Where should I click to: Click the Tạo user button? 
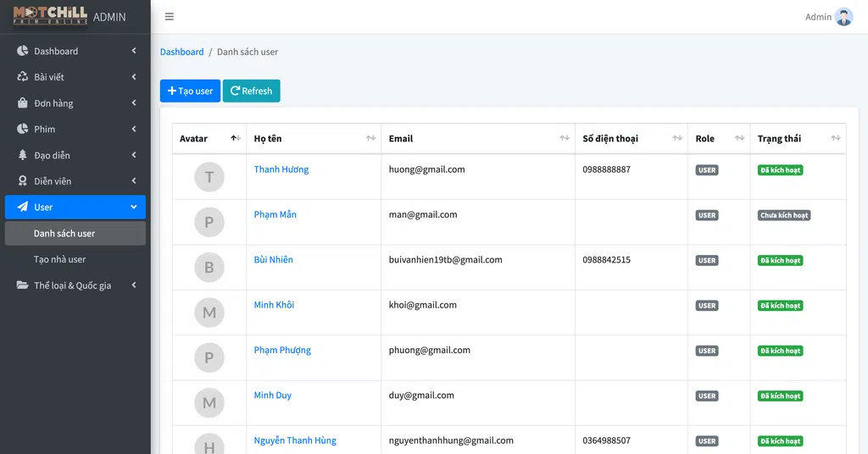click(x=190, y=91)
